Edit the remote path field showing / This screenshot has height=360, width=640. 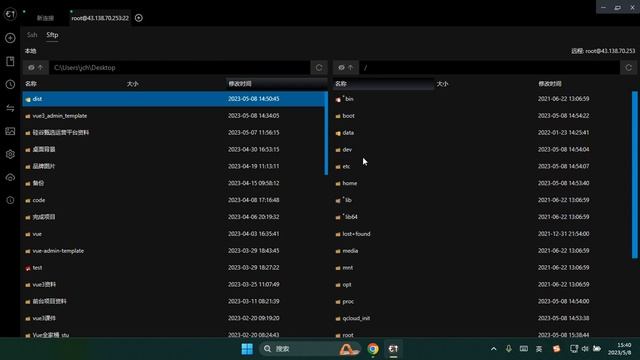click(x=489, y=68)
